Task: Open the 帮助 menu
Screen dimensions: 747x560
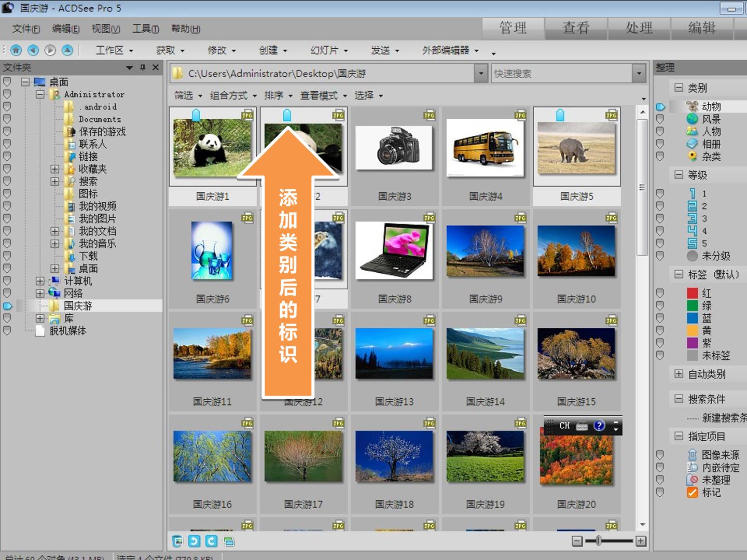Action: point(186,29)
